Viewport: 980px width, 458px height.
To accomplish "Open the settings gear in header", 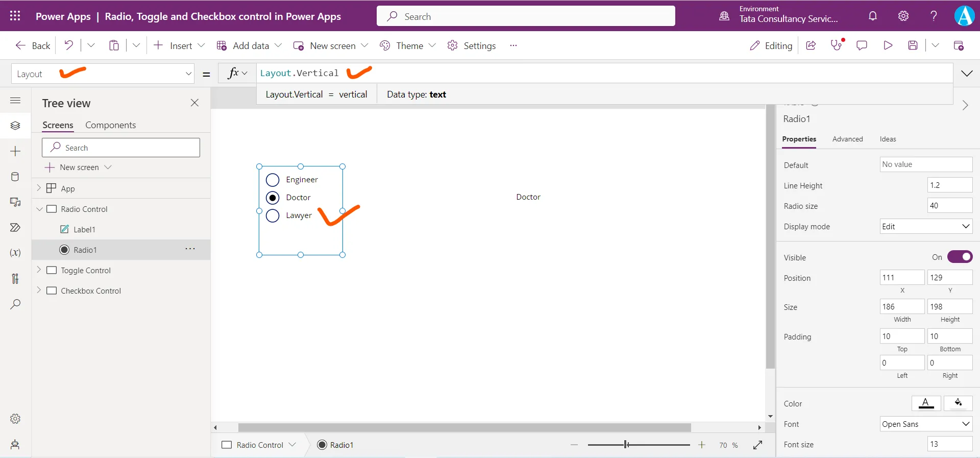I will click(903, 16).
